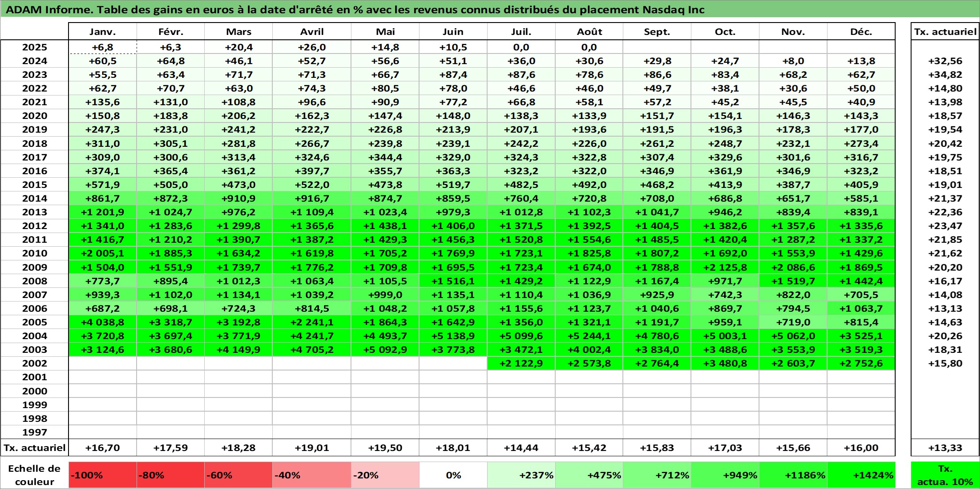Screen dimensions: 980x489
Task: Select the bottom-row value +14,44
Action: [521, 448]
